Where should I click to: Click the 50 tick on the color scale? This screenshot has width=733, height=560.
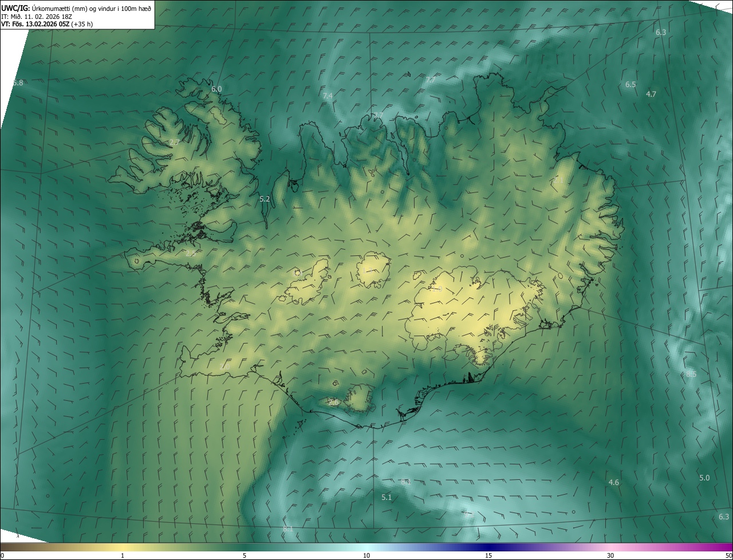coord(728,555)
